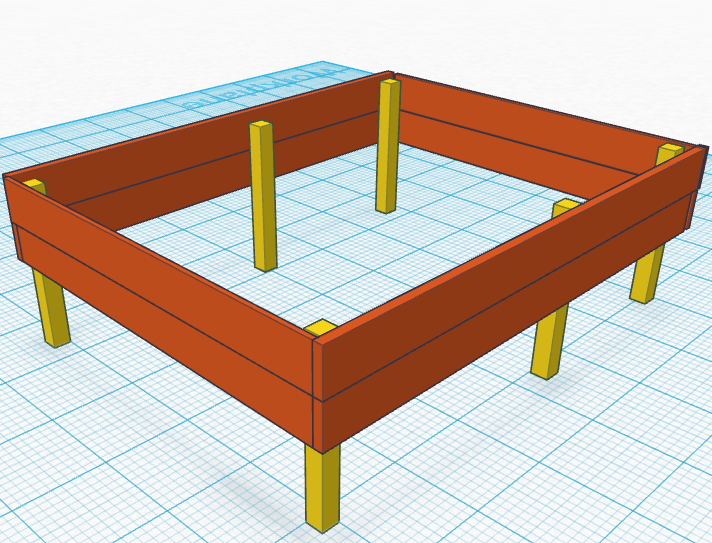Select the yellow leg midway under the right wall
This screenshot has height=543, width=712.
[x=548, y=341]
